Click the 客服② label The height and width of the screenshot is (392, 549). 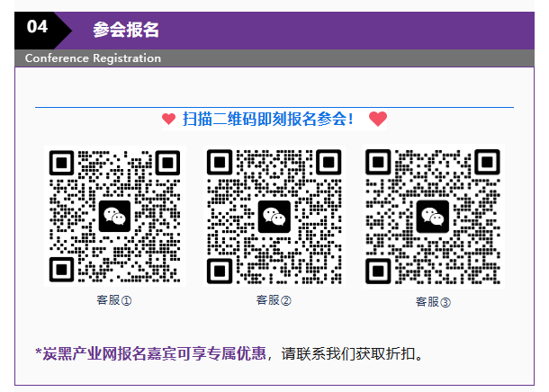click(274, 300)
